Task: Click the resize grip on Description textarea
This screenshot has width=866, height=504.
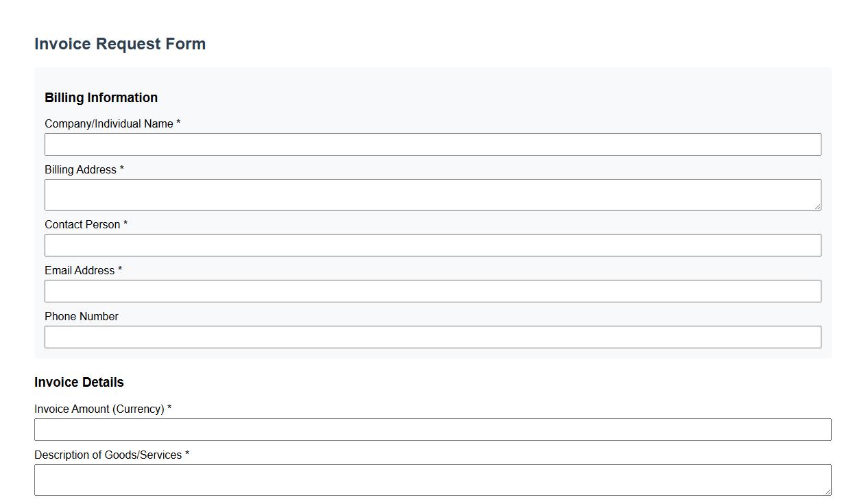Action: pyautogui.click(x=828, y=493)
